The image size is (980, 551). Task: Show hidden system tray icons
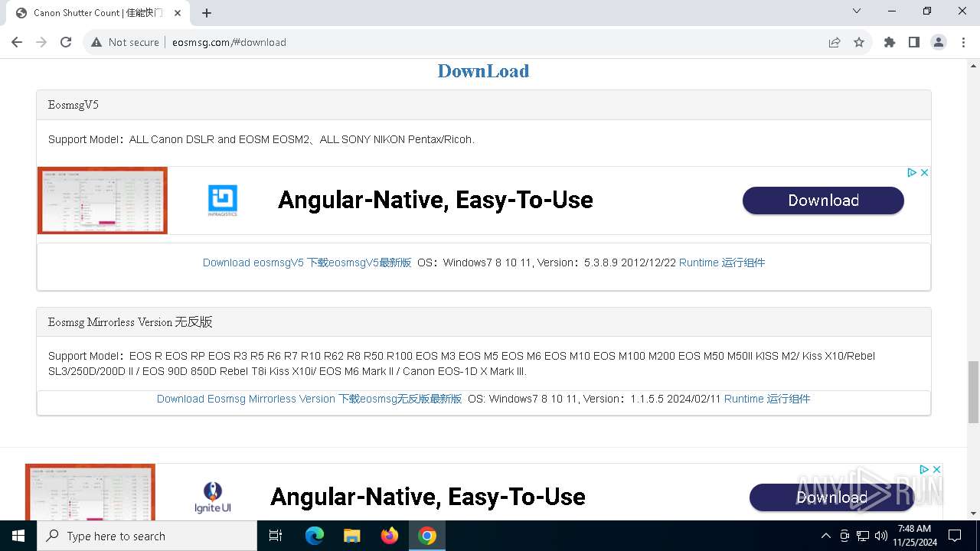click(825, 536)
